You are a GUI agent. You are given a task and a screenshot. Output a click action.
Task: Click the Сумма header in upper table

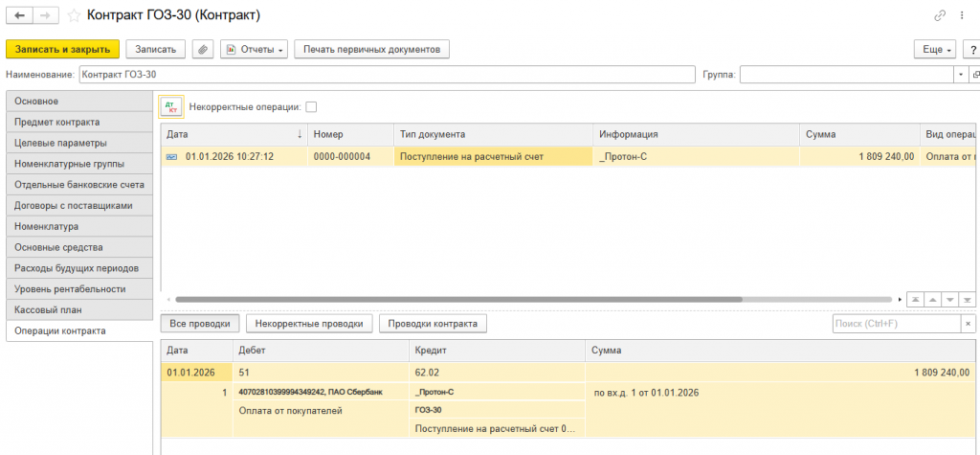click(x=859, y=134)
